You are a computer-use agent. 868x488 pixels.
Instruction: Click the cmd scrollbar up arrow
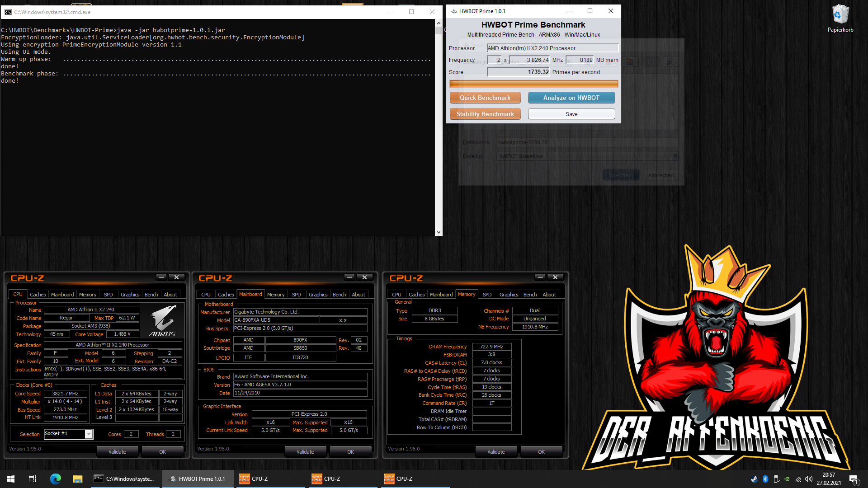(439, 23)
